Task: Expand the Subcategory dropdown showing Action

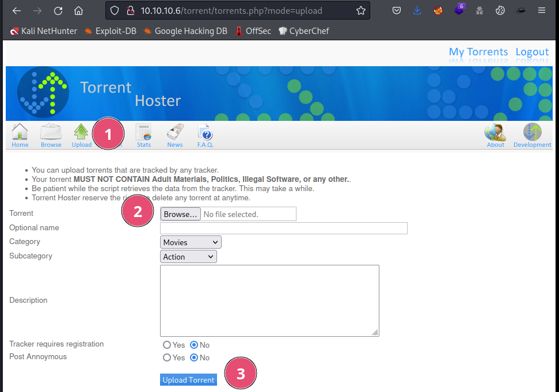Action: pos(188,257)
